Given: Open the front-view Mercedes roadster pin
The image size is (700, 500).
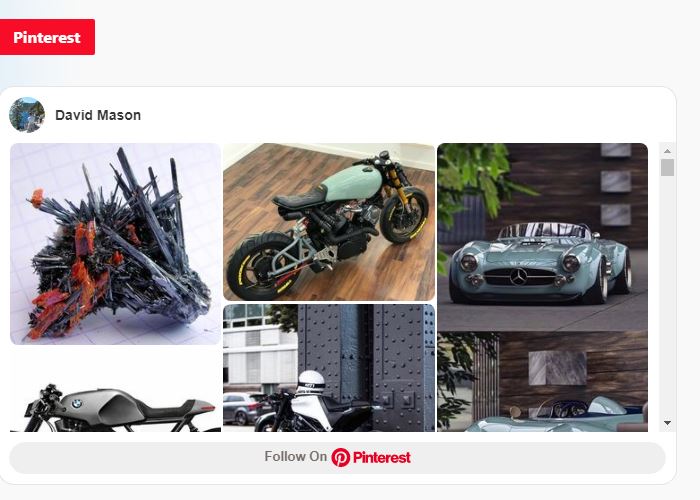Looking at the screenshot, I should click(542, 237).
